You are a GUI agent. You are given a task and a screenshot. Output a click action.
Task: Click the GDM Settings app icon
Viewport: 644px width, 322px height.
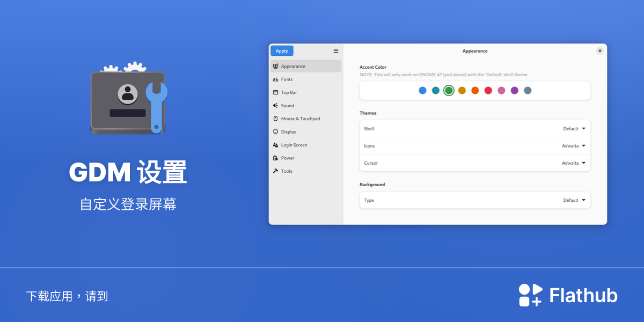(129, 98)
